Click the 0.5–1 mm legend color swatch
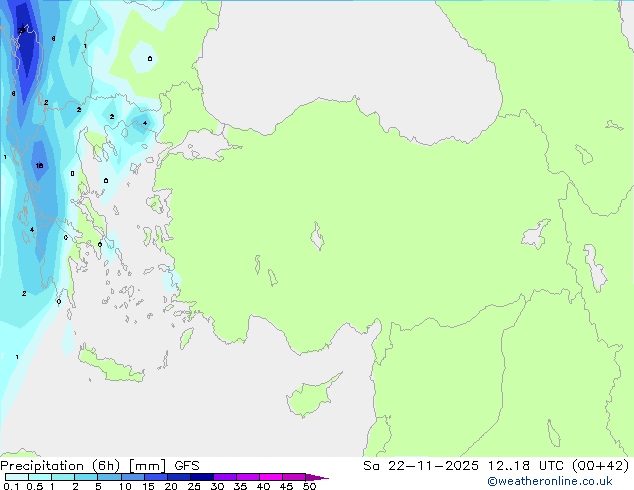 [x=40, y=477]
